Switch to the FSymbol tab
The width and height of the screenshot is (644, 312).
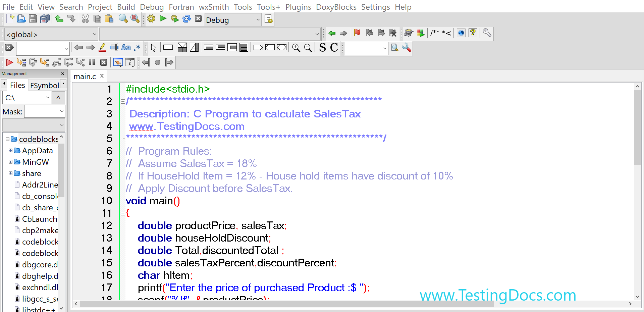click(45, 86)
